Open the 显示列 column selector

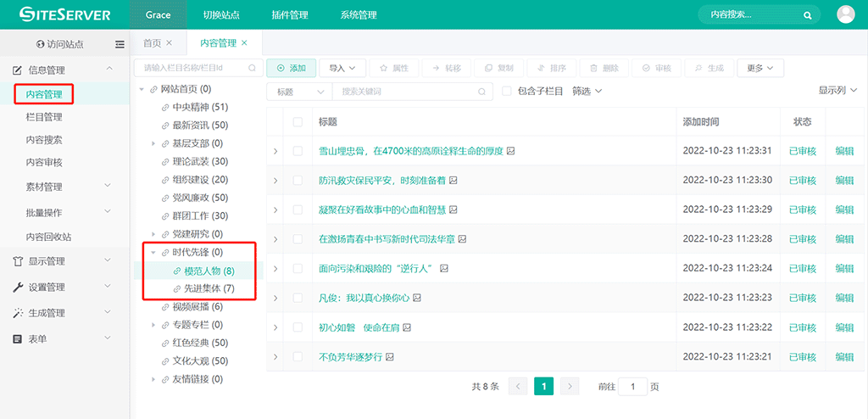tap(837, 91)
